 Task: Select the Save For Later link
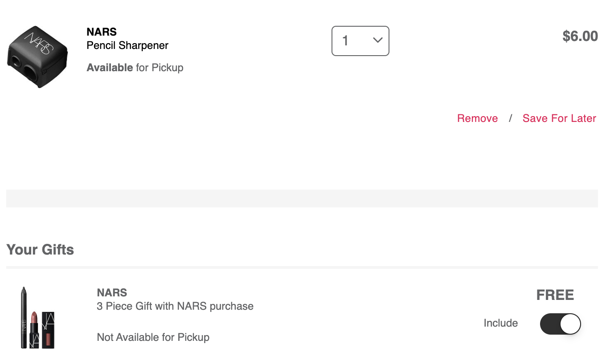click(559, 118)
